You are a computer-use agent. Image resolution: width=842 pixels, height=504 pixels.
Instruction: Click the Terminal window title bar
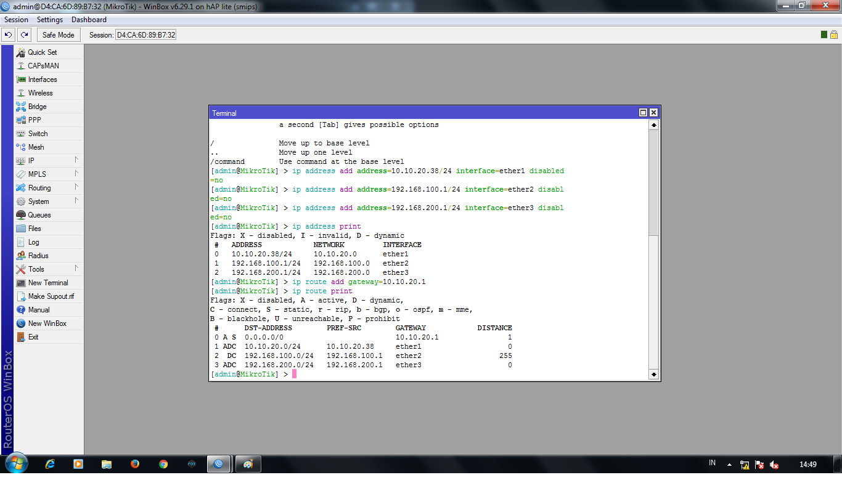435,113
